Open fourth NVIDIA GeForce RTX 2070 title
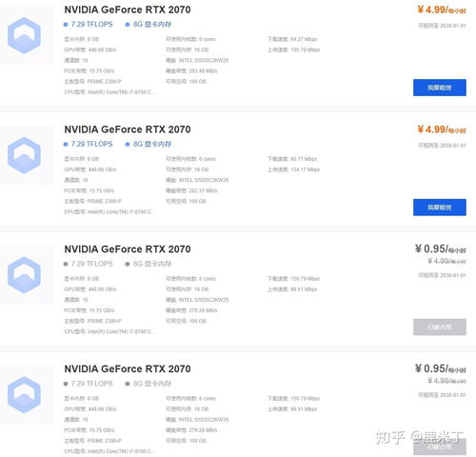 128,368
